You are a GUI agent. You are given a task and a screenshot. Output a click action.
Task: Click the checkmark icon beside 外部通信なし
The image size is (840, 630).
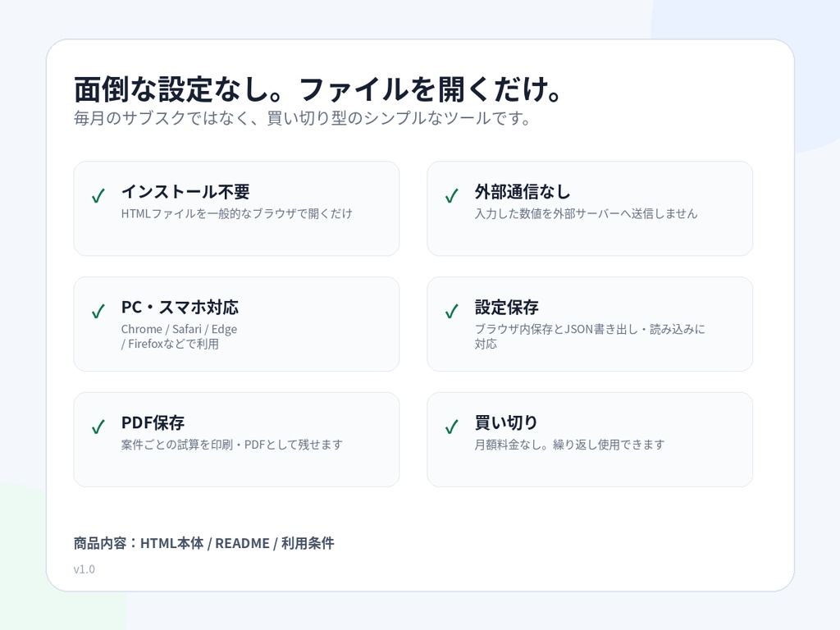tap(452, 195)
